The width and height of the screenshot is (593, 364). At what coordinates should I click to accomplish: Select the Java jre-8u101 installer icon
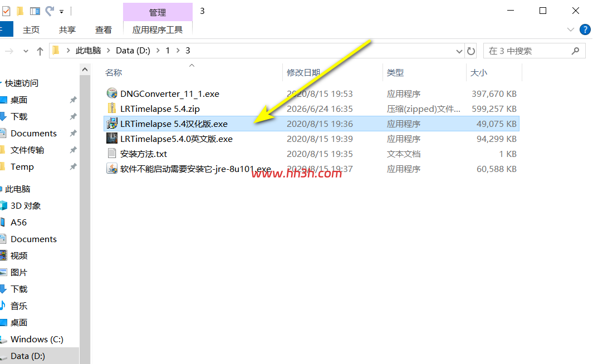tap(112, 169)
